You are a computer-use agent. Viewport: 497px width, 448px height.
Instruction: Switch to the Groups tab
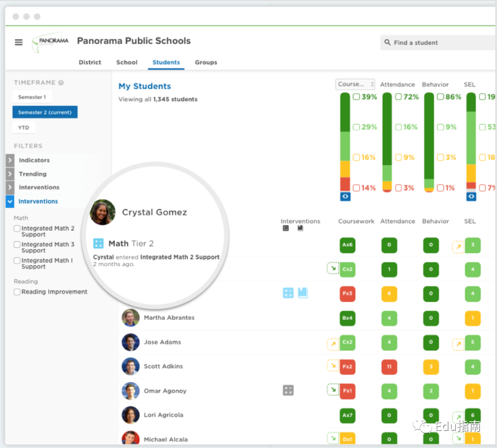(206, 62)
